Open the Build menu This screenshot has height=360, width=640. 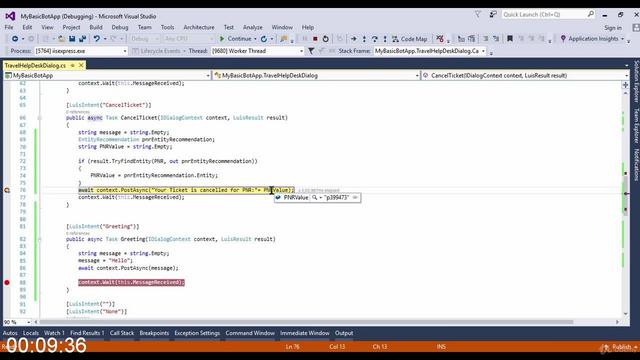[96, 27]
